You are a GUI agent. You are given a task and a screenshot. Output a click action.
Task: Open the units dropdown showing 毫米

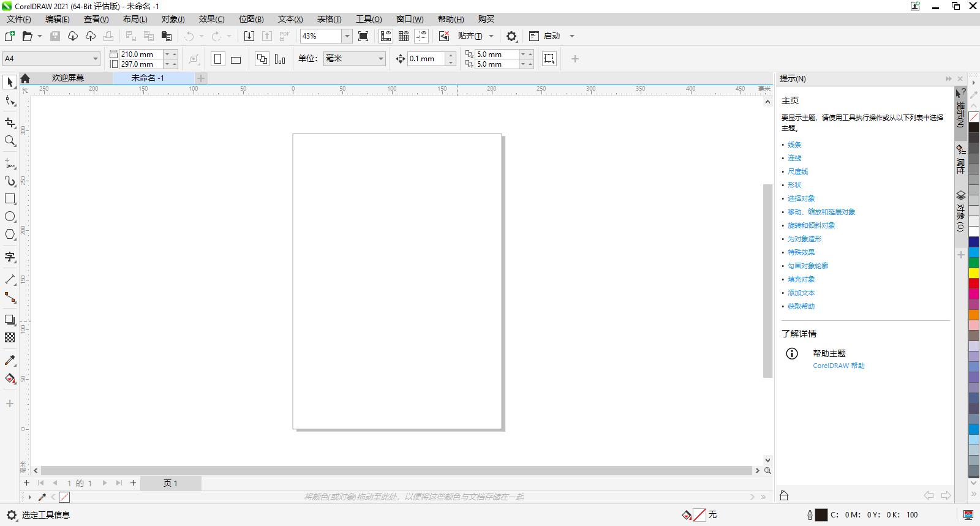(380, 59)
